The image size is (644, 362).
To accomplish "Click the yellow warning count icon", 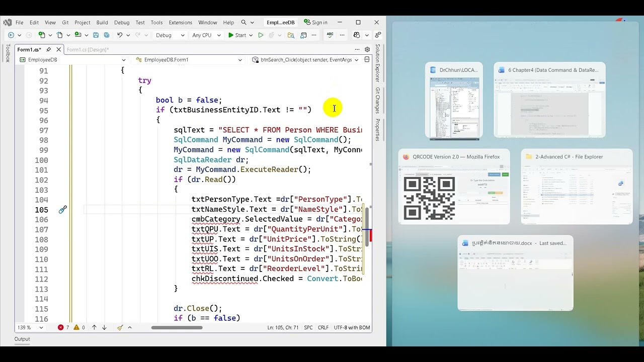I will pos(76,327).
